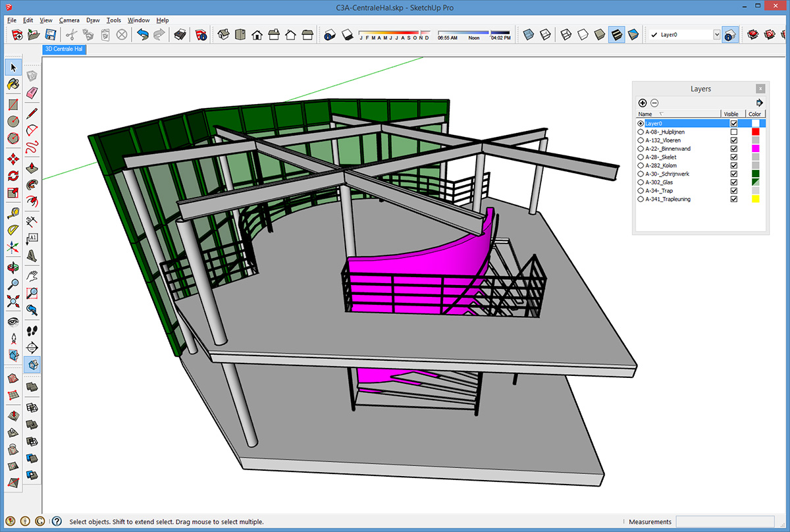Open the Draw menu
The height and width of the screenshot is (532, 790).
[93, 20]
